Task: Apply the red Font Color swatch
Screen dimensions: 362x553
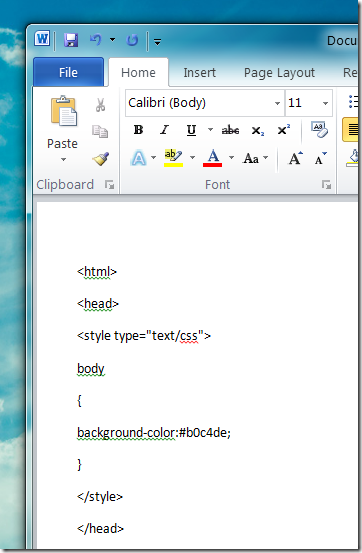Action: [213, 158]
